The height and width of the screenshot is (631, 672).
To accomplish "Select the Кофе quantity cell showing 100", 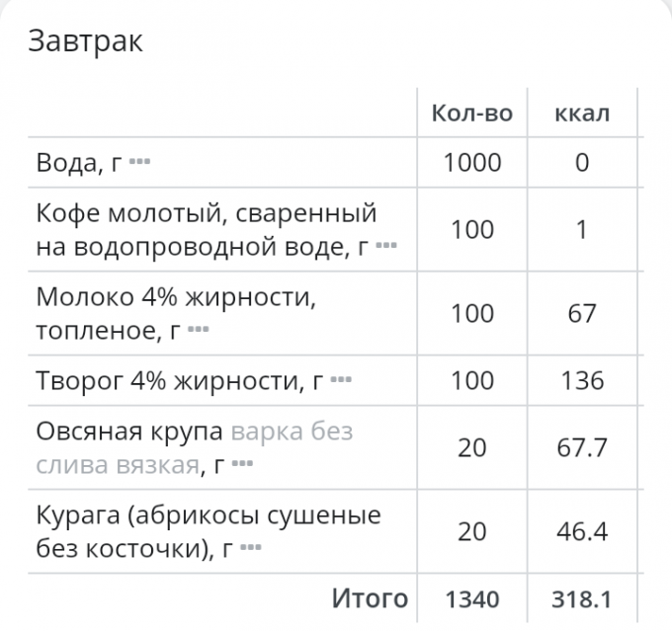I will (x=472, y=230).
